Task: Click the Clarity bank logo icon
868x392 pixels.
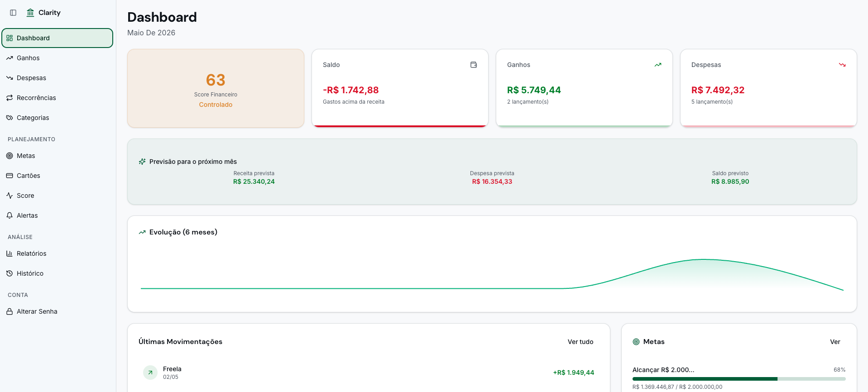Action: [30, 13]
